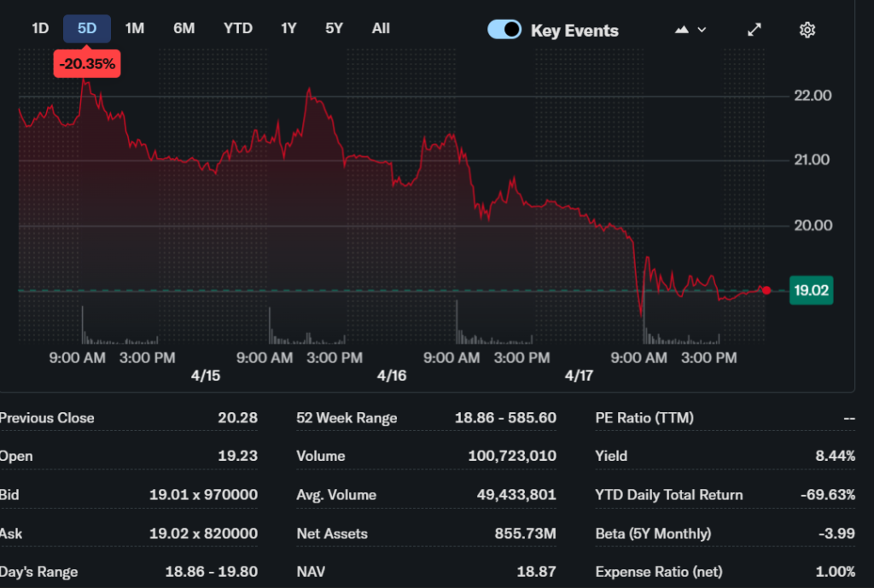Screen dimensions: 874x588
Task: Select the 5Y time range
Action: tap(334, 28)
